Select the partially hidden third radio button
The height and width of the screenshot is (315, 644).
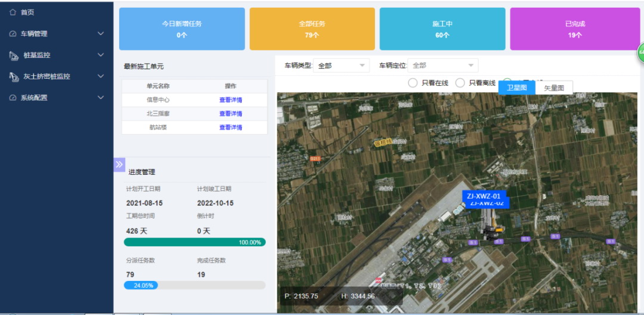[x=506, y=81]
